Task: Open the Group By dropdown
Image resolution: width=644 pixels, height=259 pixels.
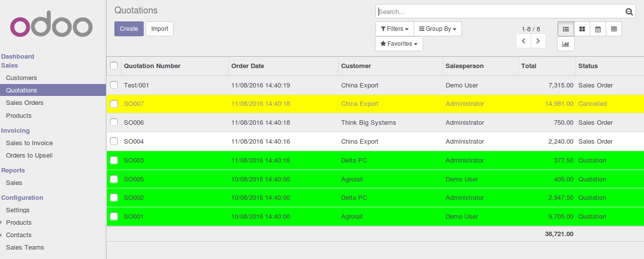Action: pos(438,29)
